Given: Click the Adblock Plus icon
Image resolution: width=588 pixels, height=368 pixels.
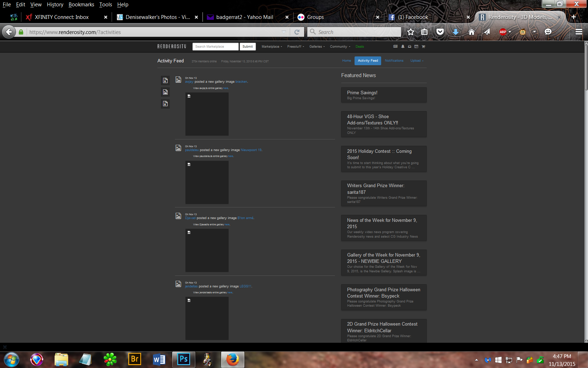Looking at the screenshot, I should [503, 32].
